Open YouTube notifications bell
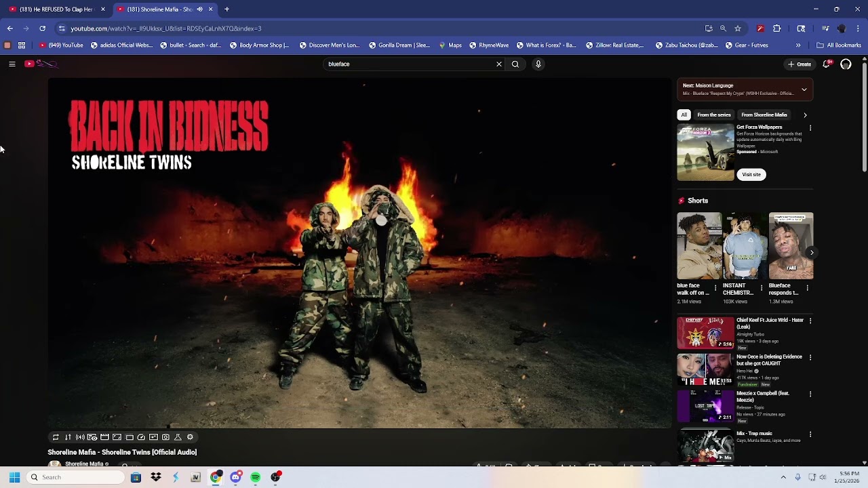868x488 pixels. click(x=827, y=64)
